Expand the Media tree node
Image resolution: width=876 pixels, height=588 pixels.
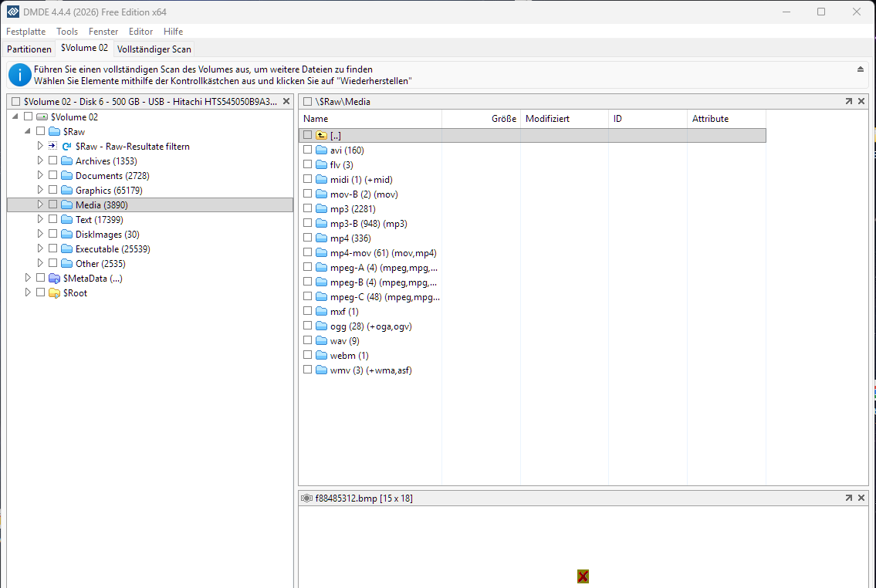[39, 204]
